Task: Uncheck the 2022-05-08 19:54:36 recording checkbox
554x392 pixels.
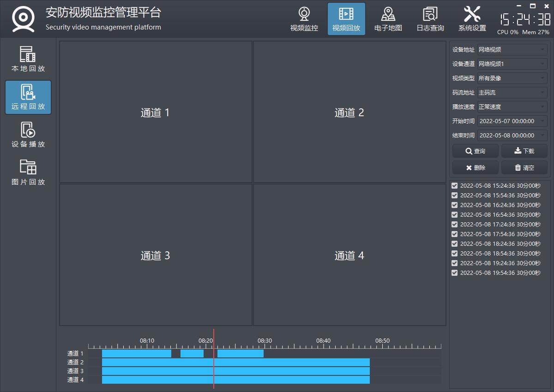Action: (x=455, y=273)
